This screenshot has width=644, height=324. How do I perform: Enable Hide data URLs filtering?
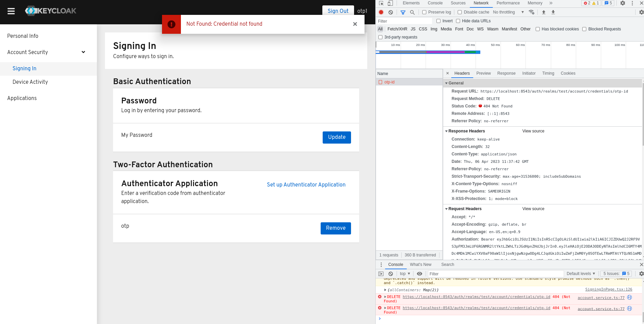point(458,21)
